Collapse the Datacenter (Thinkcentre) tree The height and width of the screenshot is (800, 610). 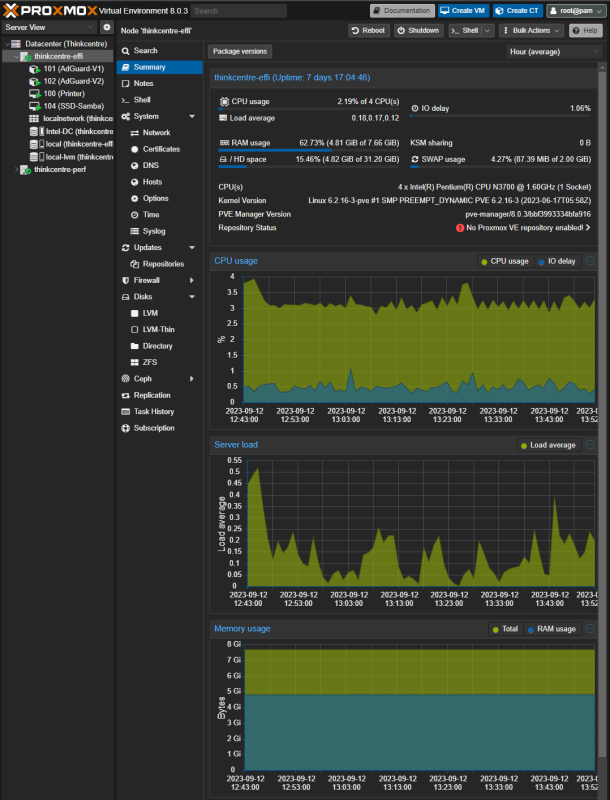tap(7, 44)
